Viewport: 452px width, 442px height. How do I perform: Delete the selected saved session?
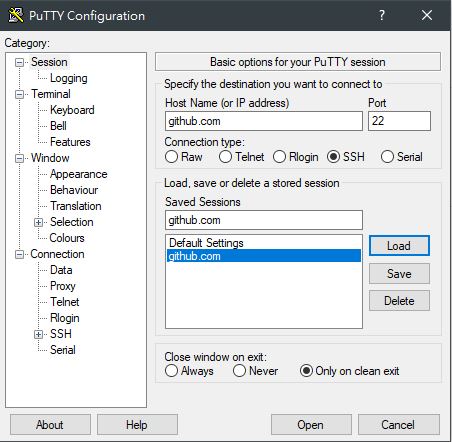tap(399, 301)
